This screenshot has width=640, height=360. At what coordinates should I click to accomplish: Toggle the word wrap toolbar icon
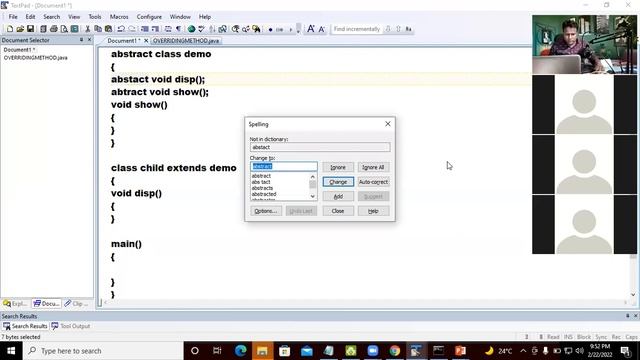[x=168, y=29]
